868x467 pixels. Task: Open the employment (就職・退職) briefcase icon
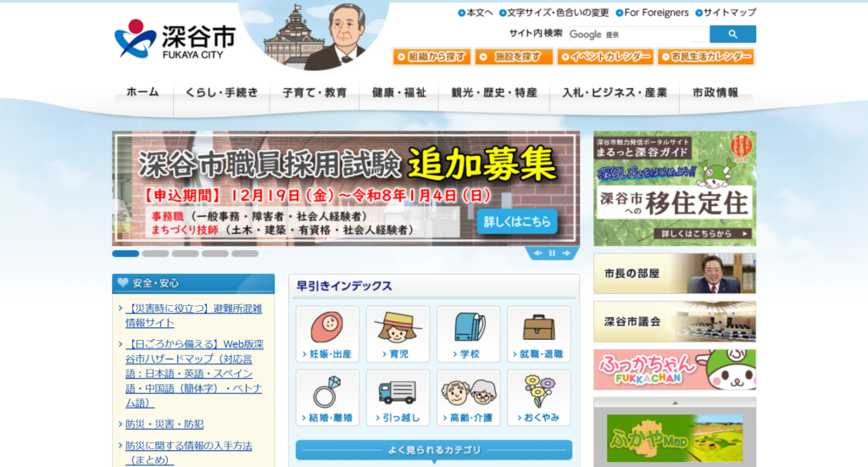(x=538, y=334)
